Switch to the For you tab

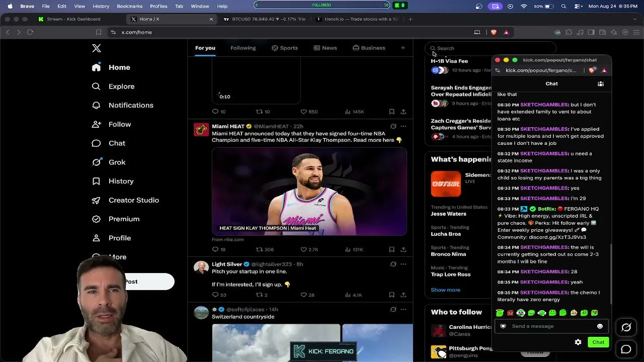(205, 48)
